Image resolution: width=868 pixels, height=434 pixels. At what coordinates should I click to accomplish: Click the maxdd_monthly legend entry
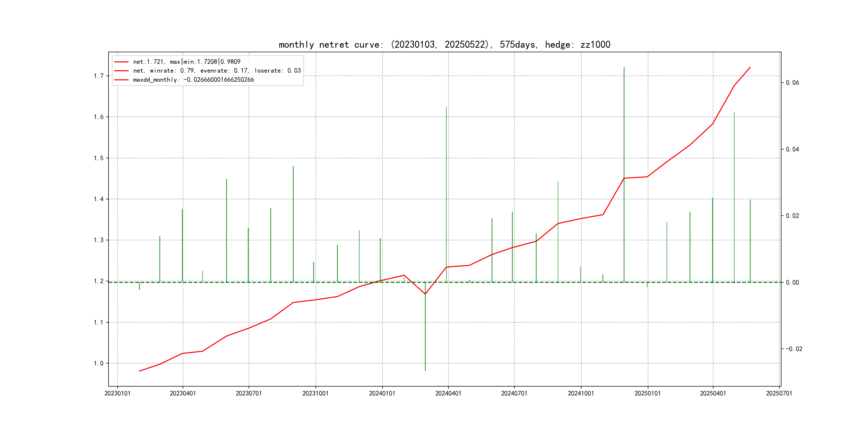[x=193, y=80]
